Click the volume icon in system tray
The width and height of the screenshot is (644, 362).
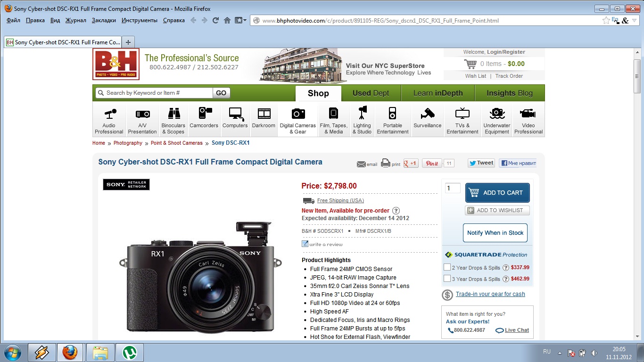(594, 353)
